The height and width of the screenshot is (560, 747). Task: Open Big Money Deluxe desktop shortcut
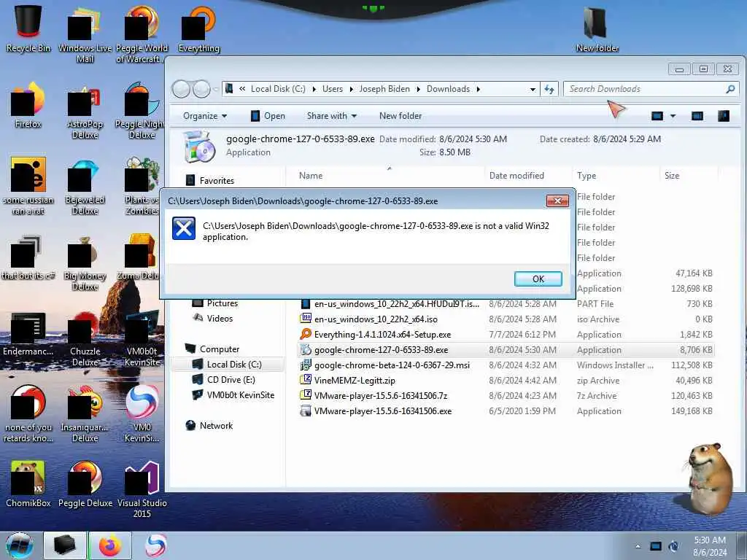tap(85, 262)
